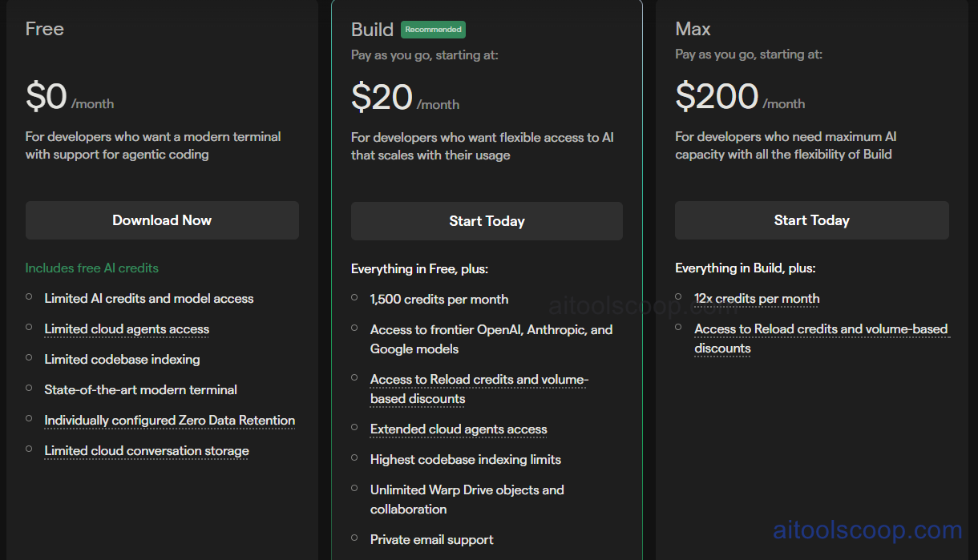
Task: Select the Recommended badge next to Build
Action: coord(433,30)
